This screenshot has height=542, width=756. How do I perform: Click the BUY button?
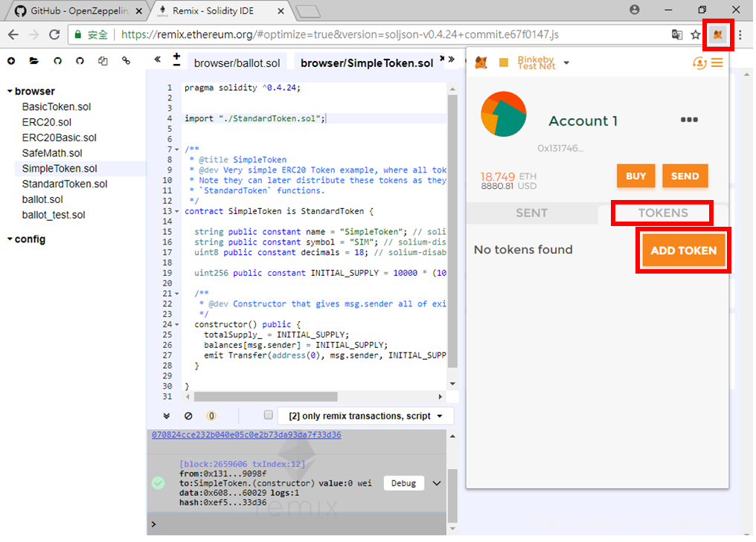tap(636, 176)
